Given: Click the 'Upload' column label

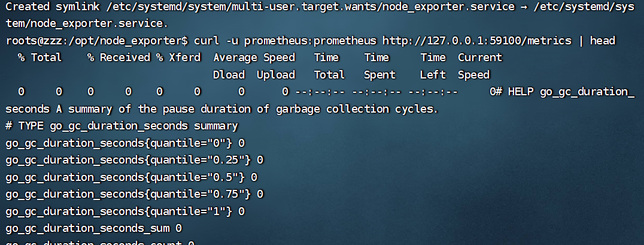Looking at the screenshot, I should (x=276, y=75).
